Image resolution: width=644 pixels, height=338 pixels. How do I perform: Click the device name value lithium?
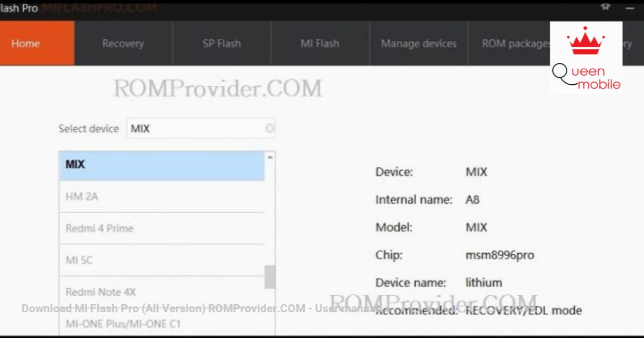pyautogui.click(x=484, y=283)
